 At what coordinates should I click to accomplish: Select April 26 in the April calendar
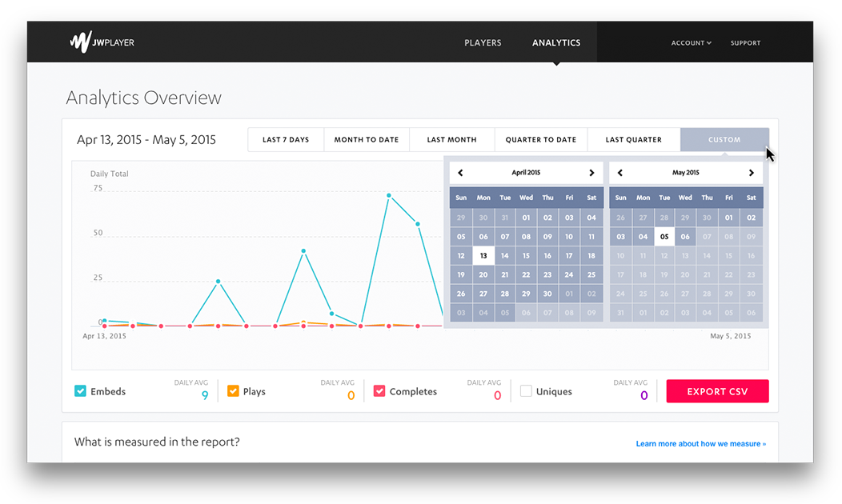[461, 294]
